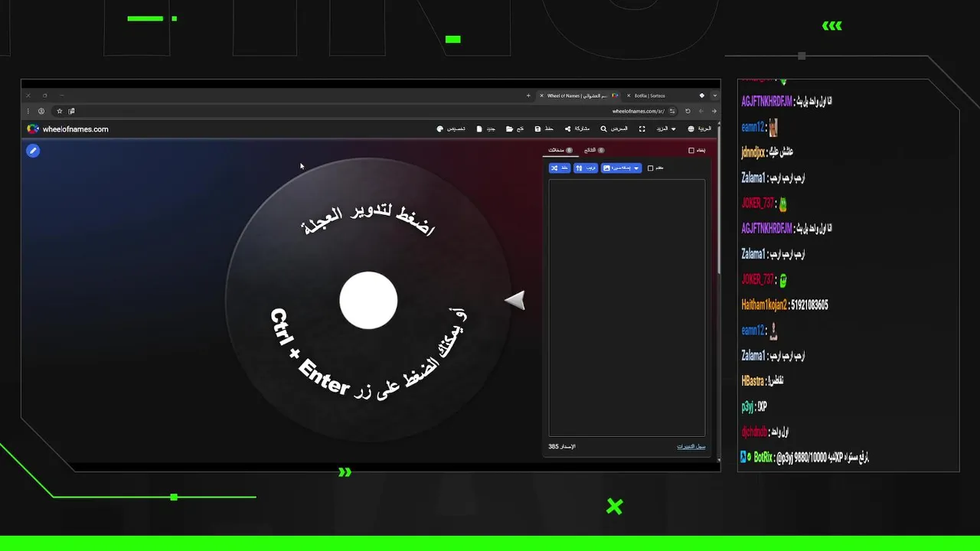The image size is (980, 551).
Task: Click the globe language icon
Action: click(x=691, y=129)
